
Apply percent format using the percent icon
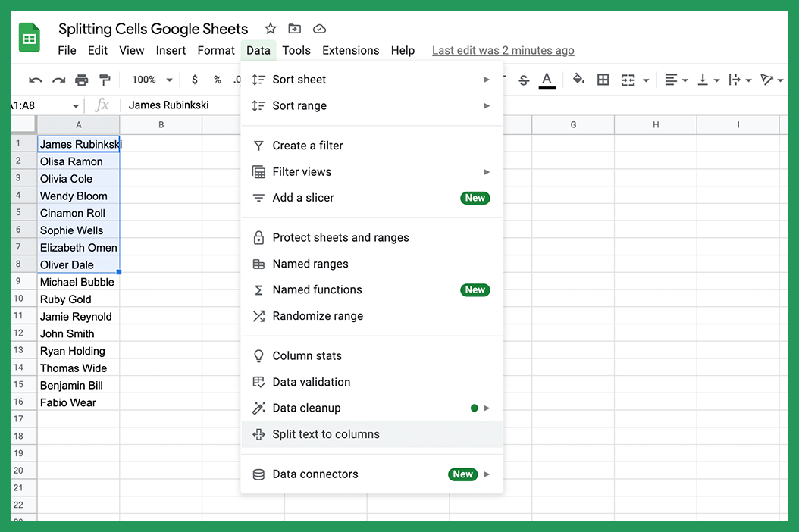point(216,79)
